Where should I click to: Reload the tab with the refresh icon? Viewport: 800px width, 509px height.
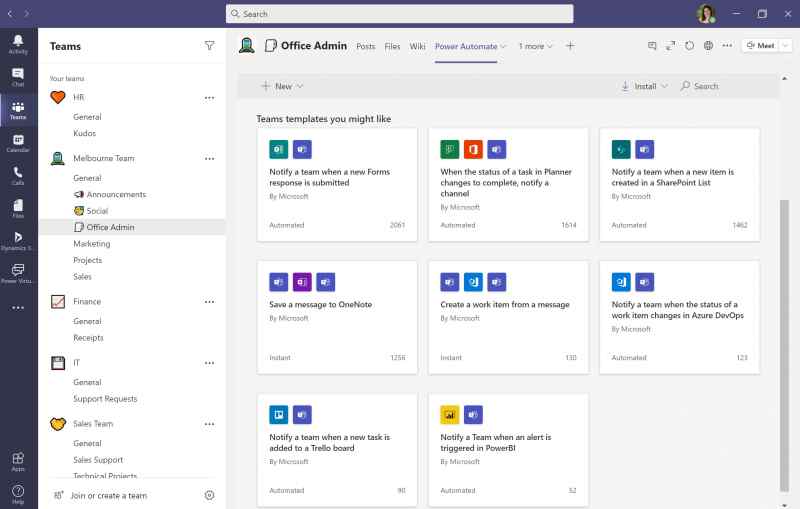pyautogui.click(x=689, y=46)
